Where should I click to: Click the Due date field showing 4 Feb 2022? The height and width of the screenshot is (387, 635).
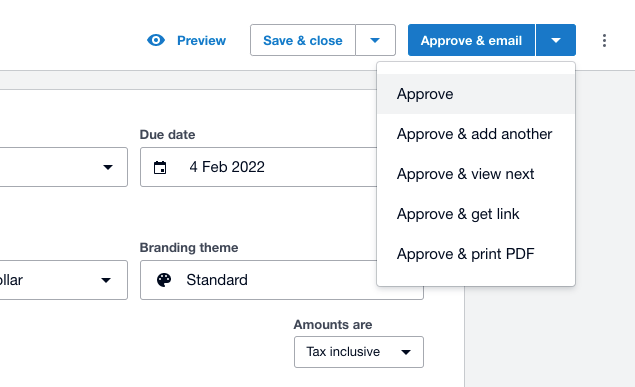pyautogui.click(x=258, y=167)
